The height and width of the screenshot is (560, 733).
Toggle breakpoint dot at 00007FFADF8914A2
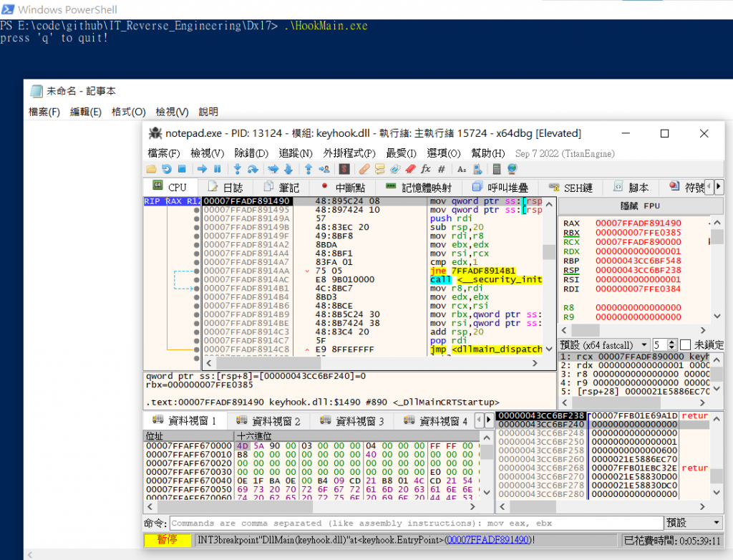(x=196, y=245)
